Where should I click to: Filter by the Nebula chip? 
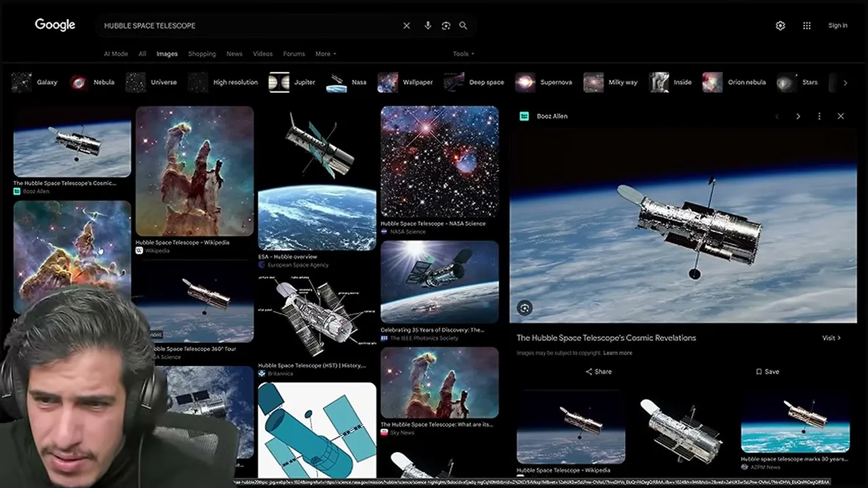pyautogui.click(x=92, y=83)
